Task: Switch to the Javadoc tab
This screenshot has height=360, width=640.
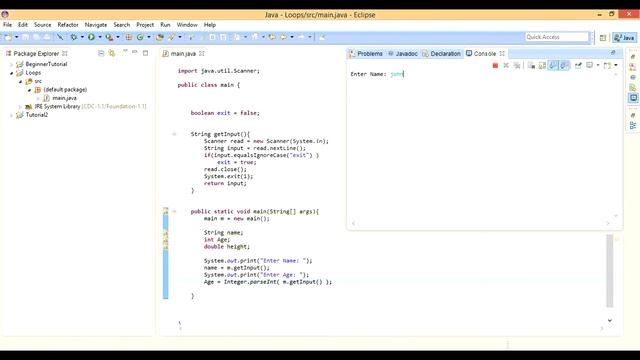Action: point(403,53)
